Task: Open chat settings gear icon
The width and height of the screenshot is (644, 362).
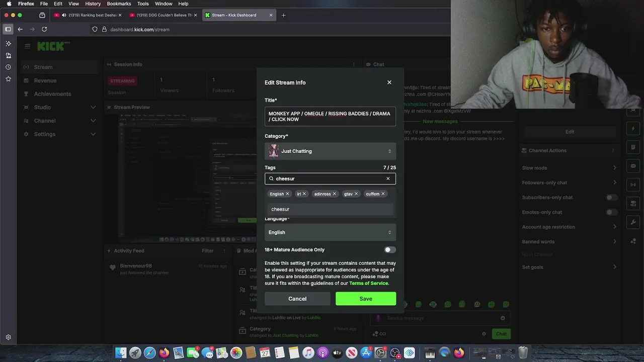Action: tap(484, 334)
